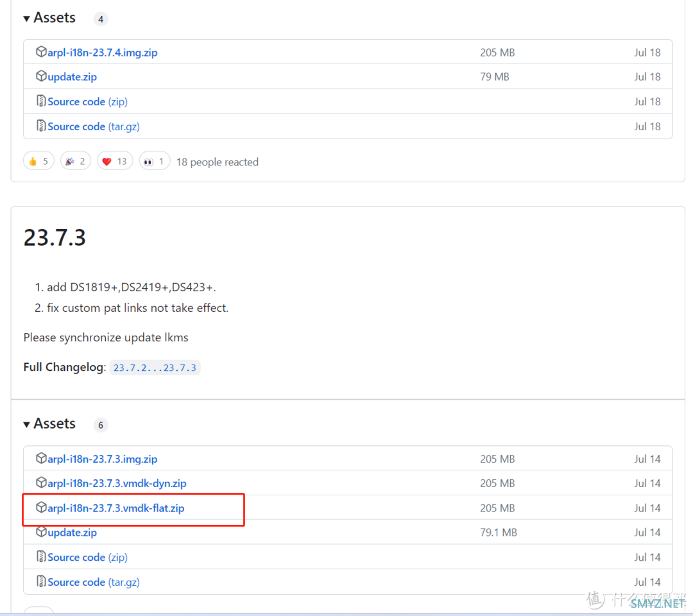Screen dimensions: 693x616
Task: Click the Jul 18 date of arpl-i18n-23.7.4.img.zip
Action: click(x=647, y=53)
